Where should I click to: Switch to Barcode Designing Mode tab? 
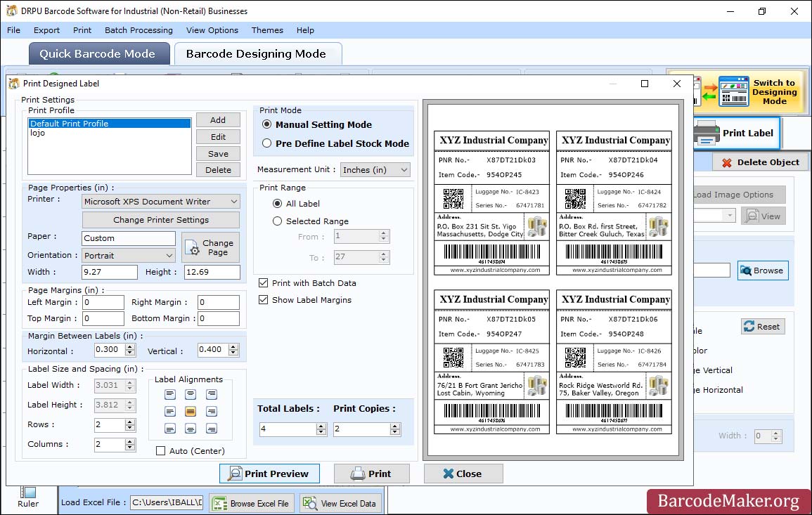(x=257, y=54)
